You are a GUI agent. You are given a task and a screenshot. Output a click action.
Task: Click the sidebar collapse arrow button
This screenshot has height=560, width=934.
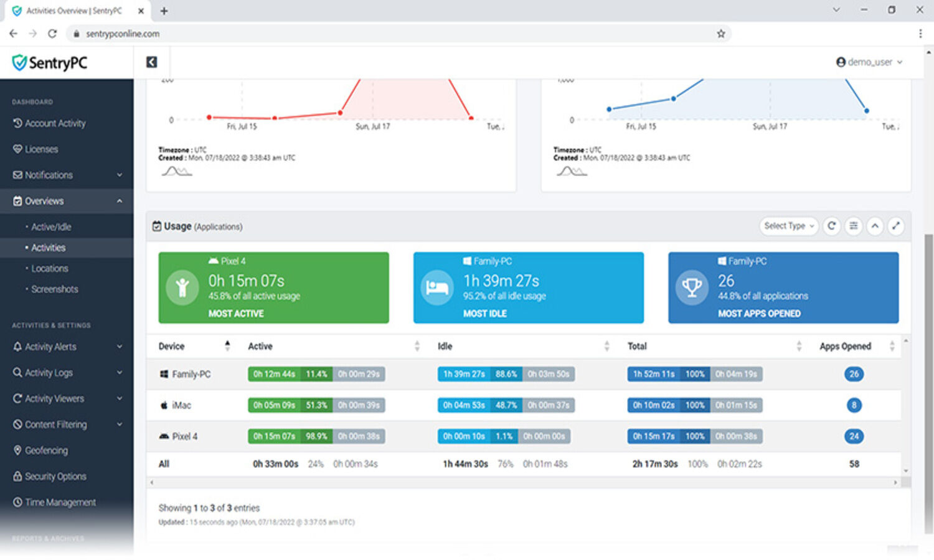pyautogui.click(x=150, y=62)
